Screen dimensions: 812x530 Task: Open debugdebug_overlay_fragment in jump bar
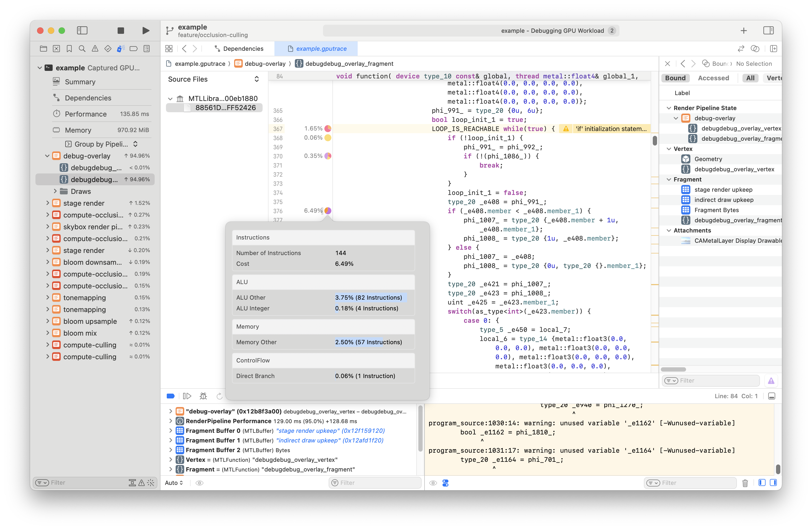click(344, 64)
